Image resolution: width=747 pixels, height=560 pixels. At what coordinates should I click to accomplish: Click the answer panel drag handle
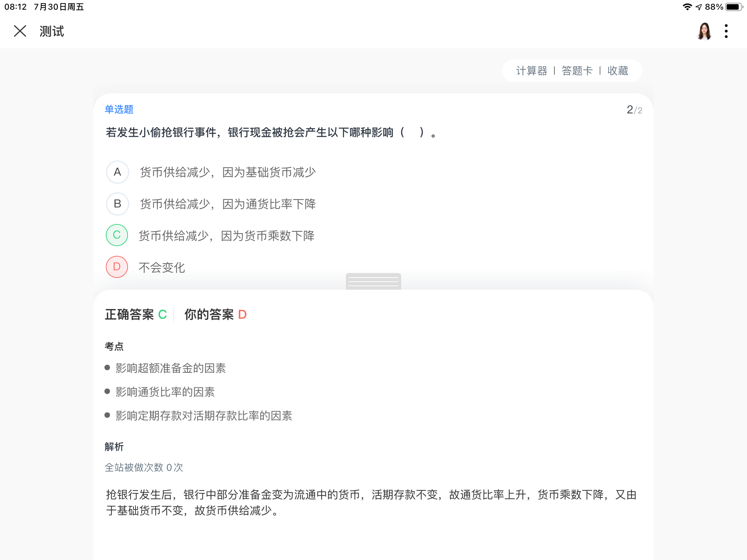tap(373, 281)
